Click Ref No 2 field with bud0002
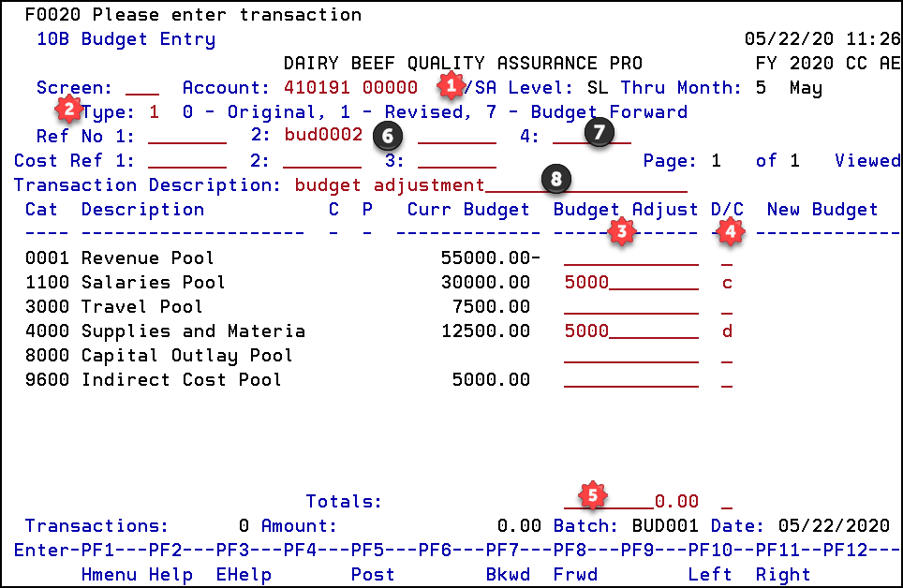The image size is (903, 588). [323, 136]
